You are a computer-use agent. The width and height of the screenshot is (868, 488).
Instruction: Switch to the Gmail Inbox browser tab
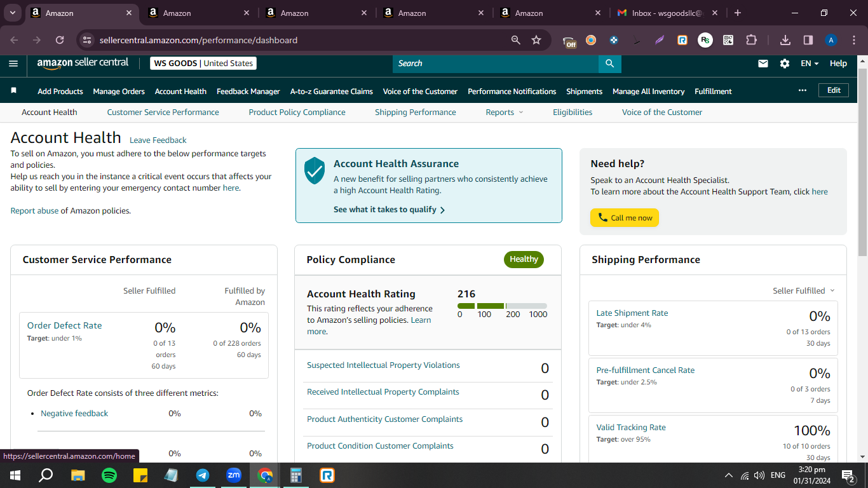pyautogui.click(x=667, y=13)
